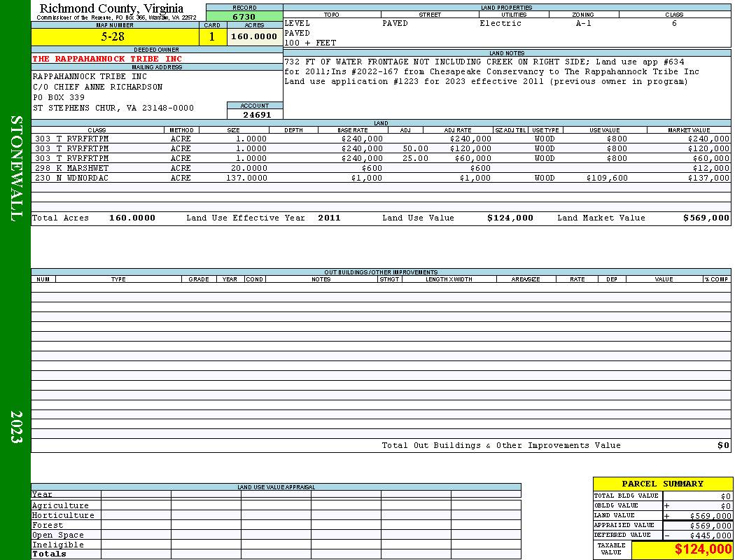Click the $109,600 use value cell
Image resolution: width=735 pixels, height=560 pixels.
click(x=607, y=178)
